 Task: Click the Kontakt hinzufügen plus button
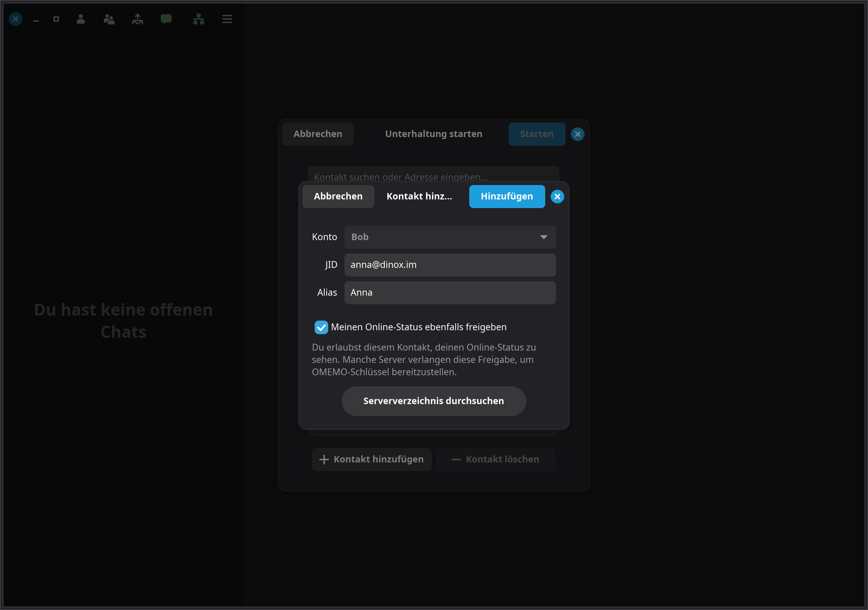click(x=372, y=460)
